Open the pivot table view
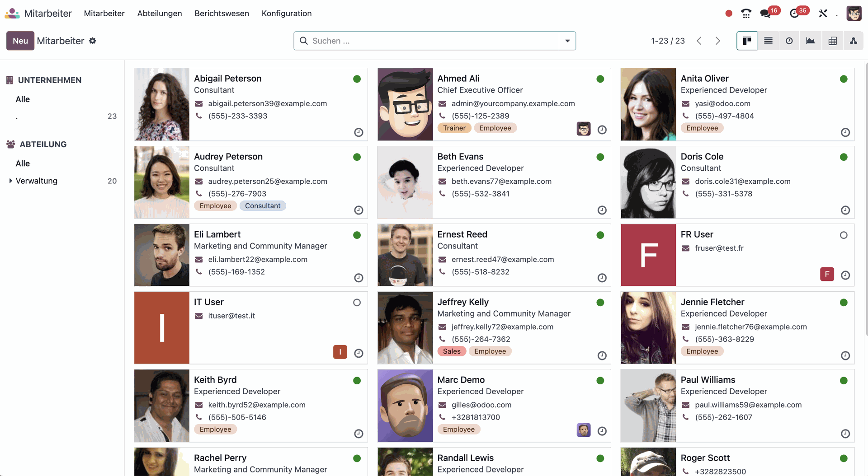The image size is (868, 476). [832, 41]
